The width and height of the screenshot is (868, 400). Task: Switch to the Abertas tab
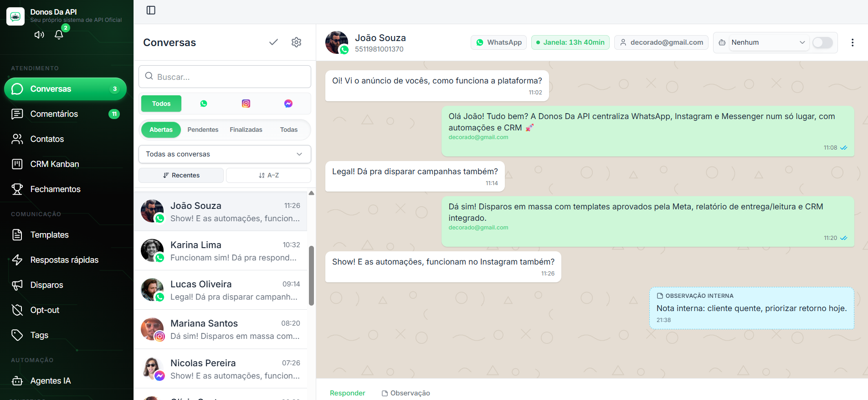coord(161,130)
